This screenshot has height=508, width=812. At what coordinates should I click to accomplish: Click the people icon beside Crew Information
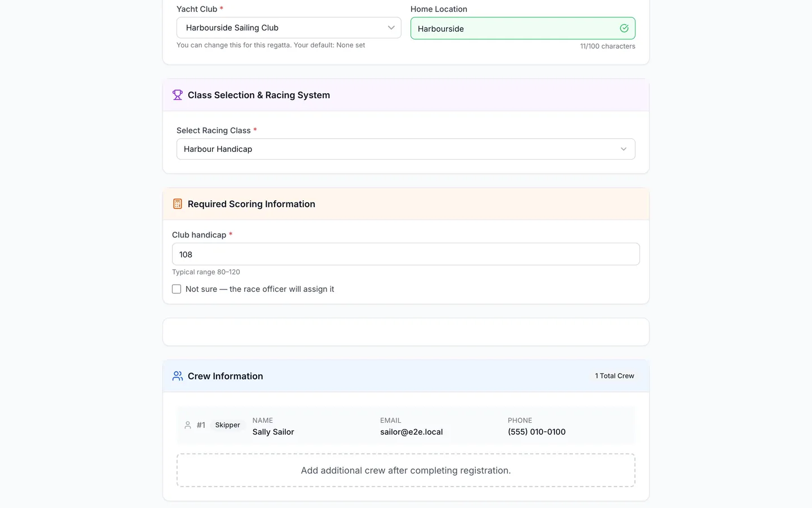click(x=178, y=376)
